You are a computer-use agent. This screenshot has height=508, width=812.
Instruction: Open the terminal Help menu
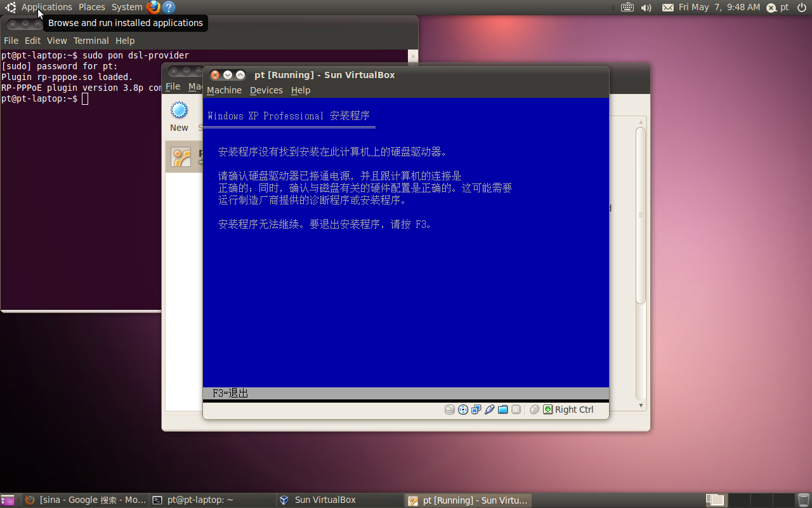(x=125, y=40)
